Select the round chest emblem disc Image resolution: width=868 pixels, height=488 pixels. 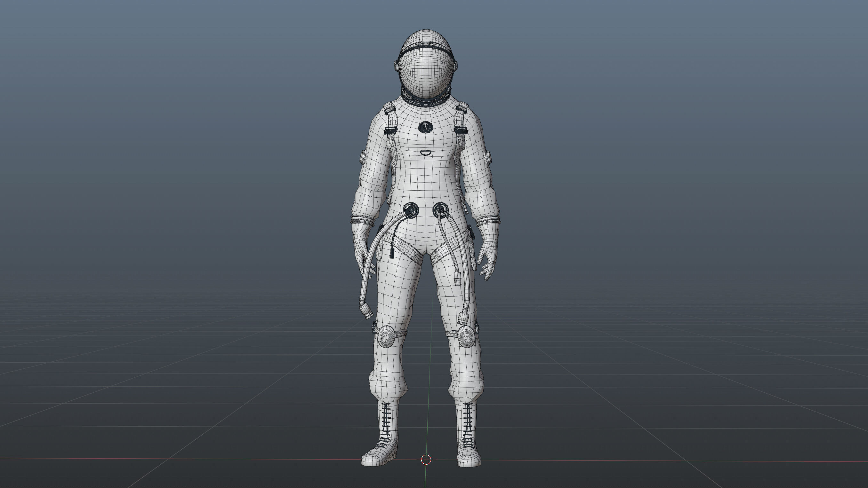click(x=425, y=127)
